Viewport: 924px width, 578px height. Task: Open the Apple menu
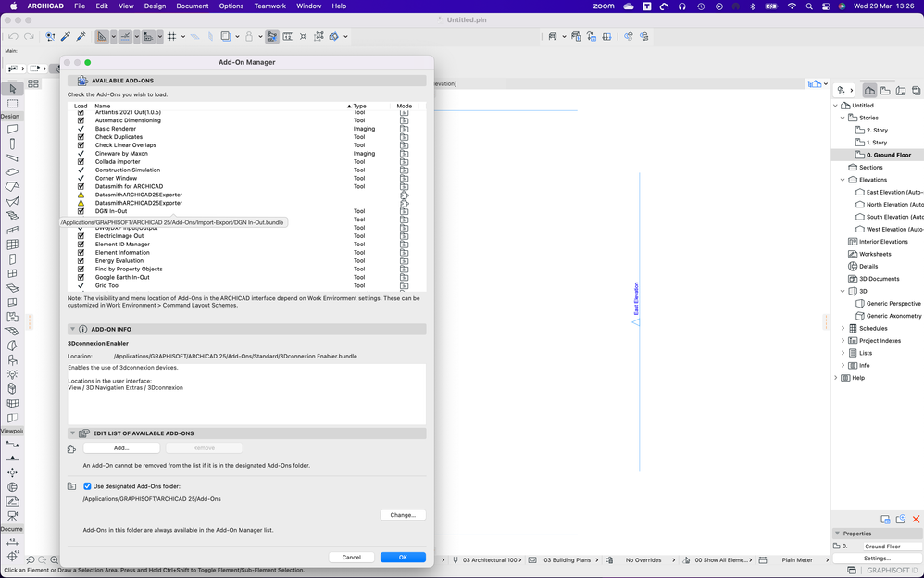tap(12, 6)
